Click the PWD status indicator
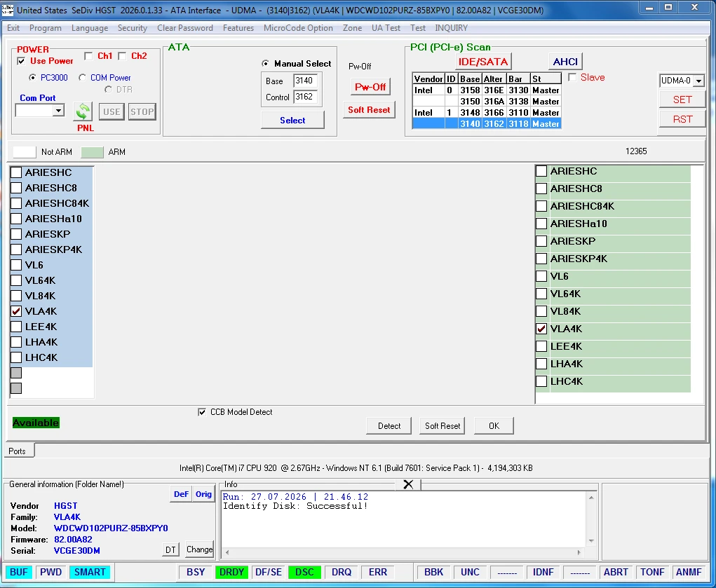716x588 pixels. 50,572
